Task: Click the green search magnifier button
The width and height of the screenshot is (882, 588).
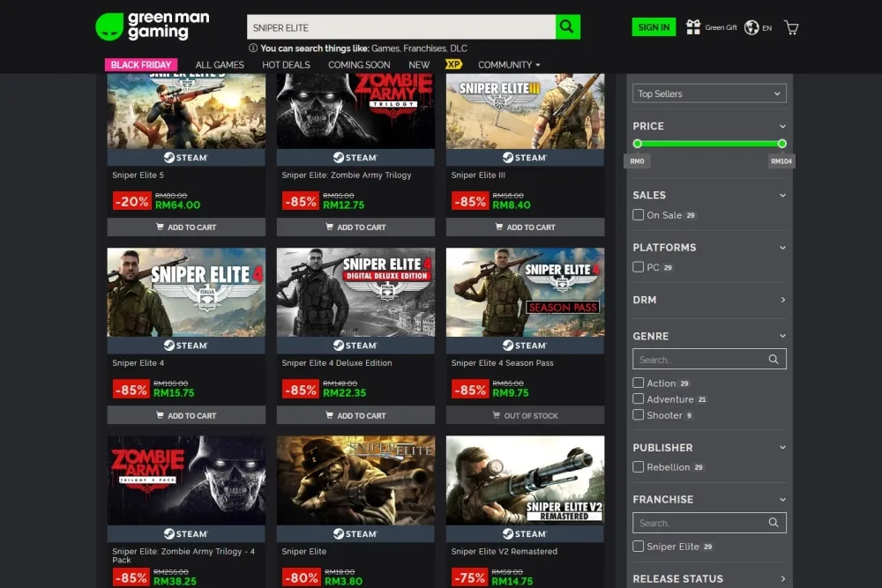Action: [567, 27]
